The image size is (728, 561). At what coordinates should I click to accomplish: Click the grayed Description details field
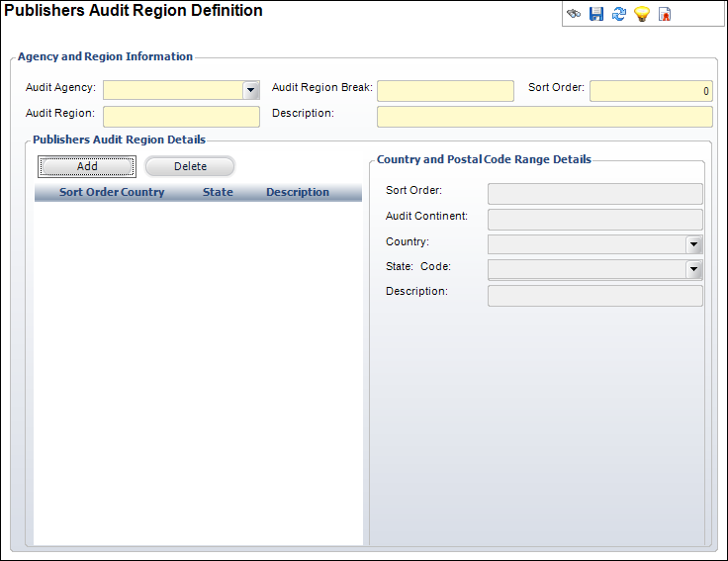pyautogui.click(x=594, y=296)
